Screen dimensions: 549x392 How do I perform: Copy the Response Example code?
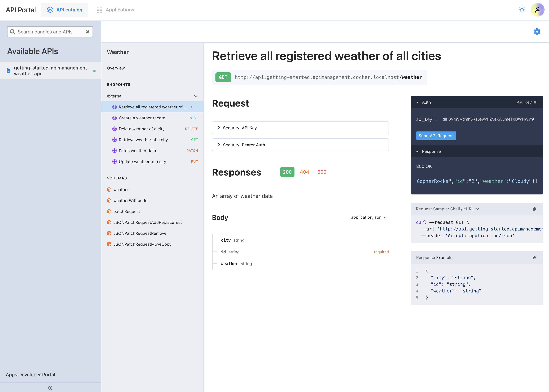pos(534,258)
